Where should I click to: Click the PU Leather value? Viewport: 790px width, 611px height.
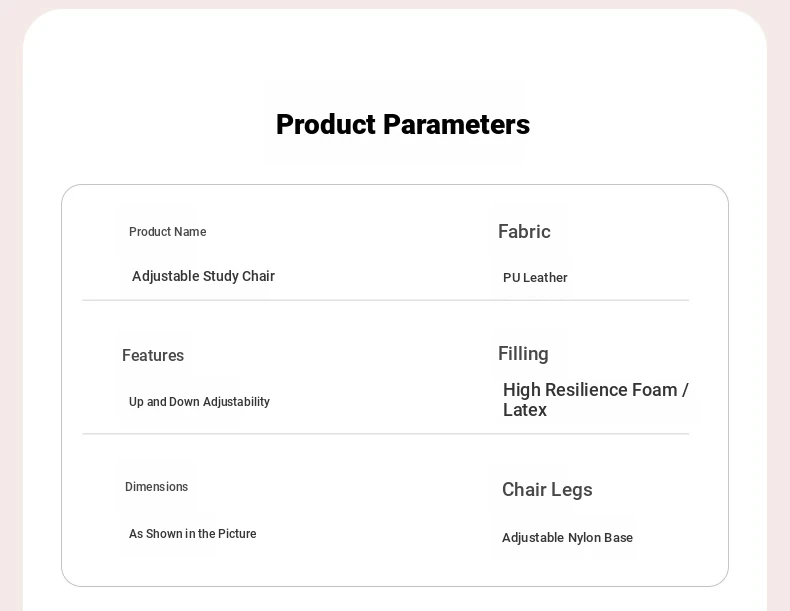pos(535,278)
